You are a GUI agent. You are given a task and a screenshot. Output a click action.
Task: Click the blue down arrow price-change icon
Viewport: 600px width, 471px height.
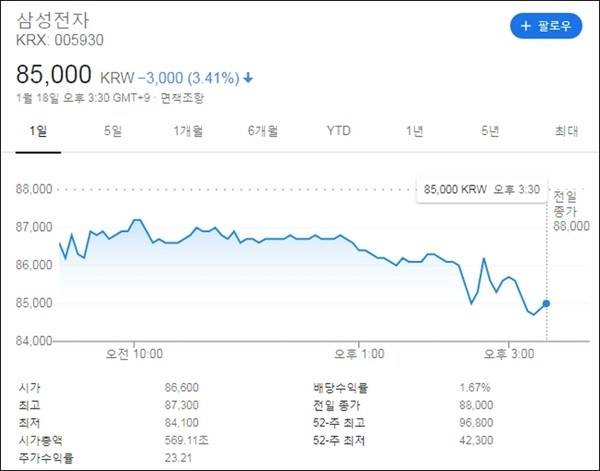[248, 77]
